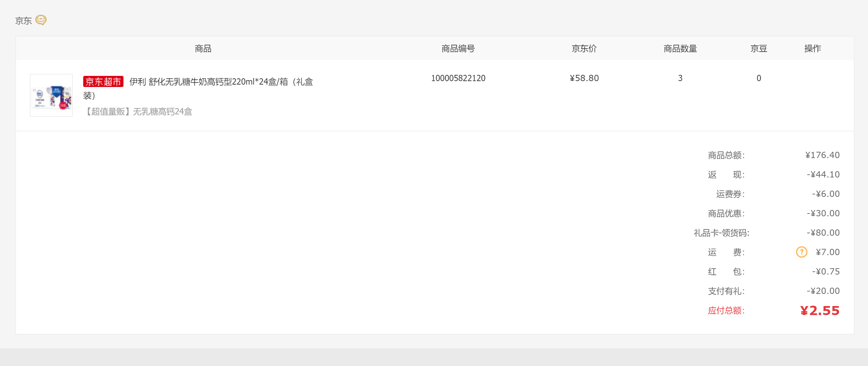
Task: Click the 支付有礼 label
Action: (x=726, y=291)
